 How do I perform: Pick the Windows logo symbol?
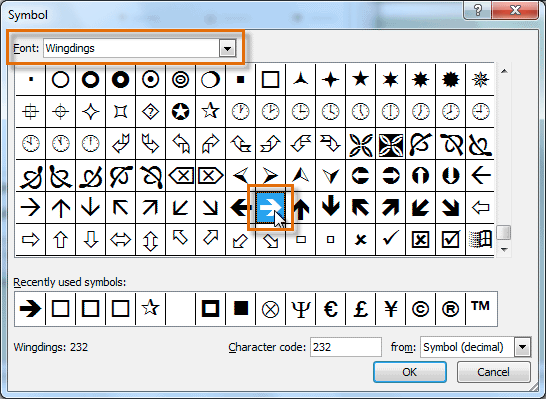point(480,240)
